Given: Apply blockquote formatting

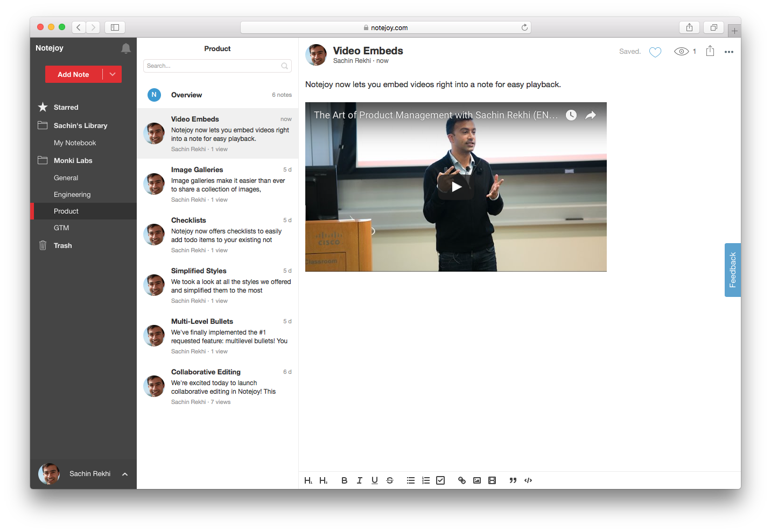Looking at the screenshot, I should [x=513, y=480].
